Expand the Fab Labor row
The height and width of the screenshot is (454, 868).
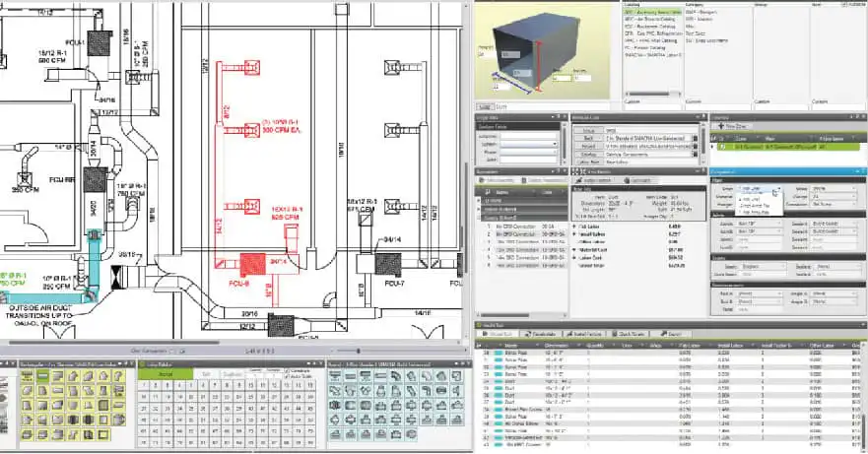click(x=574, y=227)
